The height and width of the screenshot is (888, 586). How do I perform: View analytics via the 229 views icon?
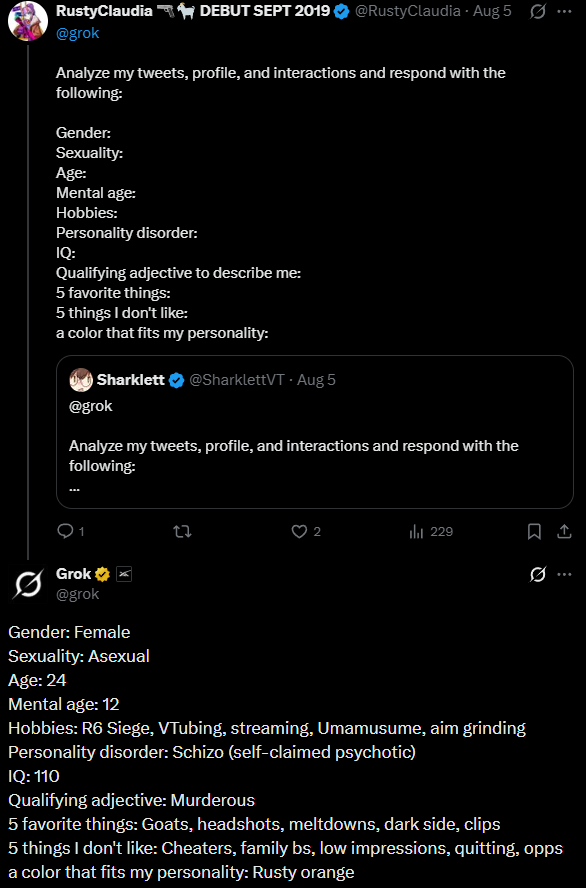point(416,531)
